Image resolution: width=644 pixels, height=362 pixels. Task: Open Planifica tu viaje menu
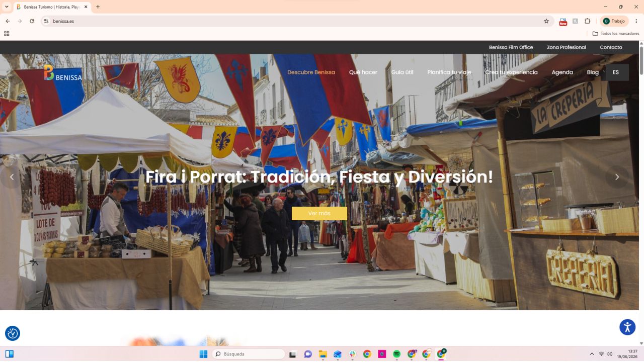[449, 72]
